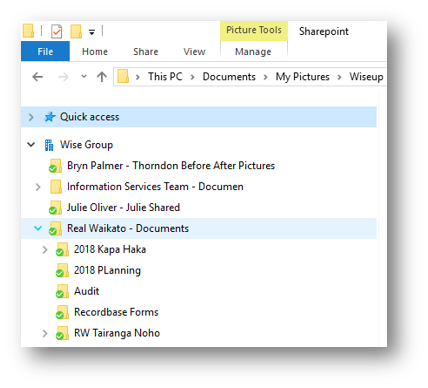Select the RW Tairanga Noho folder
This screenshot has width=428, height=388.
click(x=117, y=333)
